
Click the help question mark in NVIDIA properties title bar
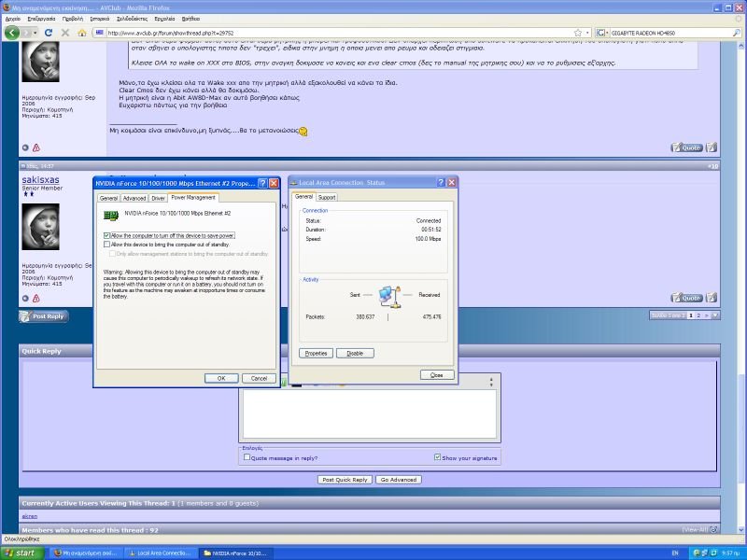pyautogui.click(x=262, y=183)
